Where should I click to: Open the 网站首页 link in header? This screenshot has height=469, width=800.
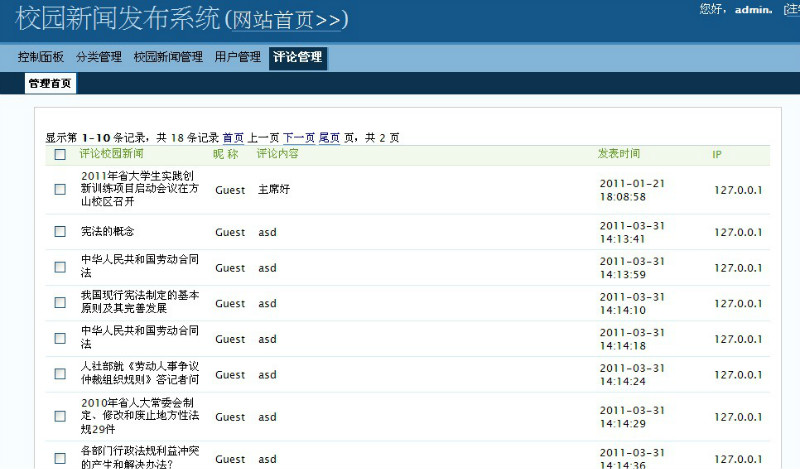click(286, 20)
